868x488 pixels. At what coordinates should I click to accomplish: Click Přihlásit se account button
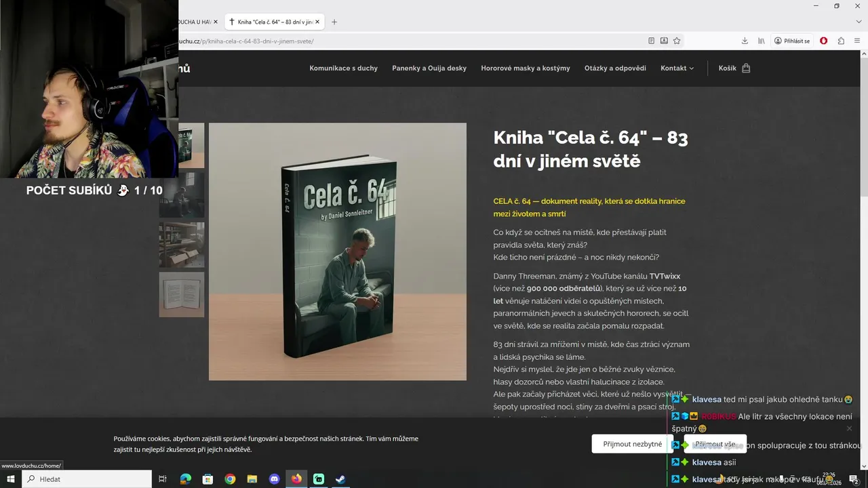[x=792, y=41]
